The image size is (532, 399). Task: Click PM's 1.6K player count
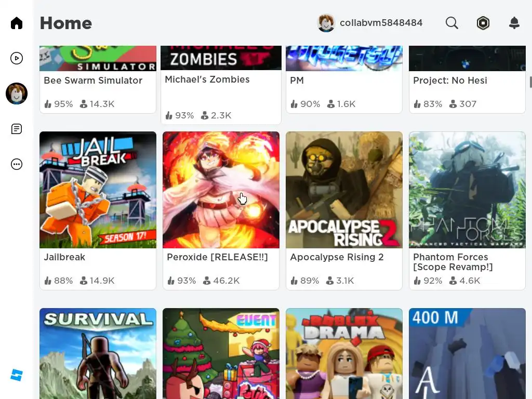[x=341, y=104]
